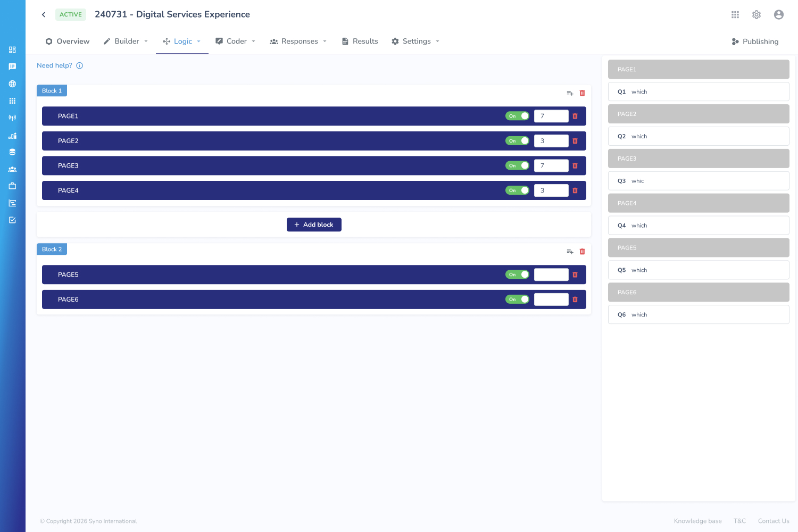Open the Publishing section

coord(755,41)
